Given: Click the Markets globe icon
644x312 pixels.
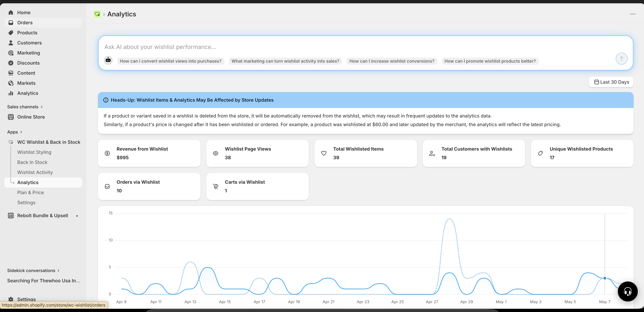Looking at the screenshot, I should click(x=11, y=83).
